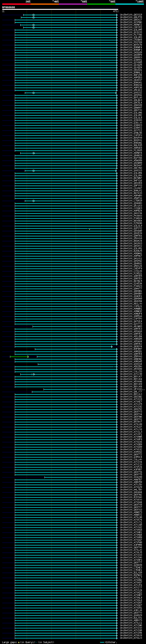Click label UniRef100_A9RGA5
This screenshot has width=146, height=644.
coord(131,361)
